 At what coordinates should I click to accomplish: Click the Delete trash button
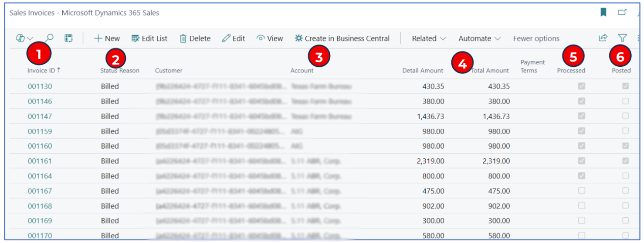(195, 38)
